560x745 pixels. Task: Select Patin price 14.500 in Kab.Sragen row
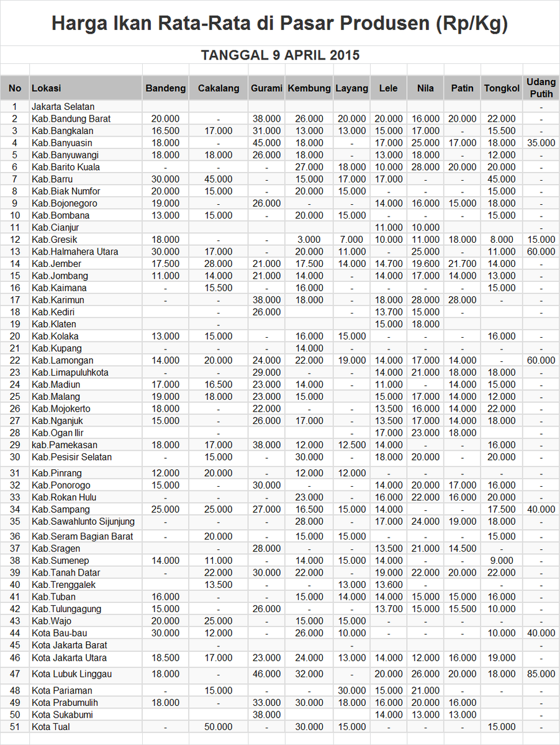click(463, 549)
